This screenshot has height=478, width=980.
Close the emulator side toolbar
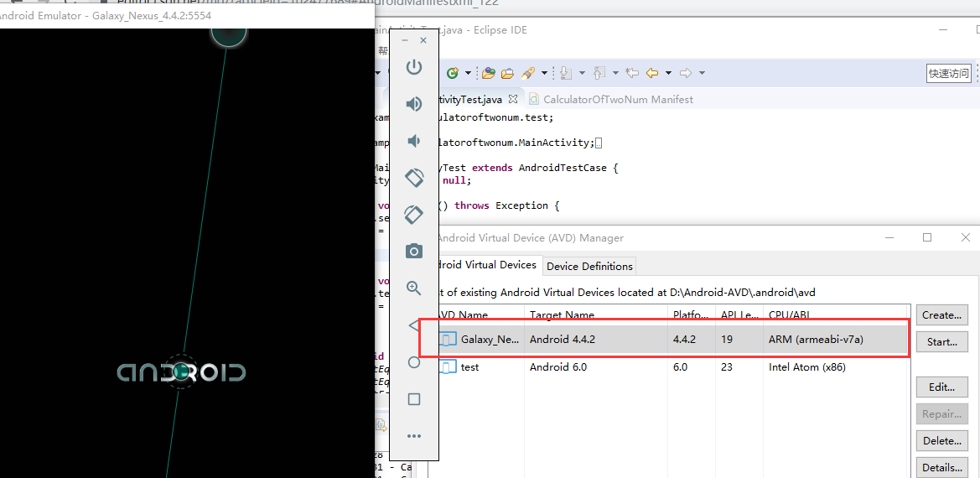[x=423, y=40]
